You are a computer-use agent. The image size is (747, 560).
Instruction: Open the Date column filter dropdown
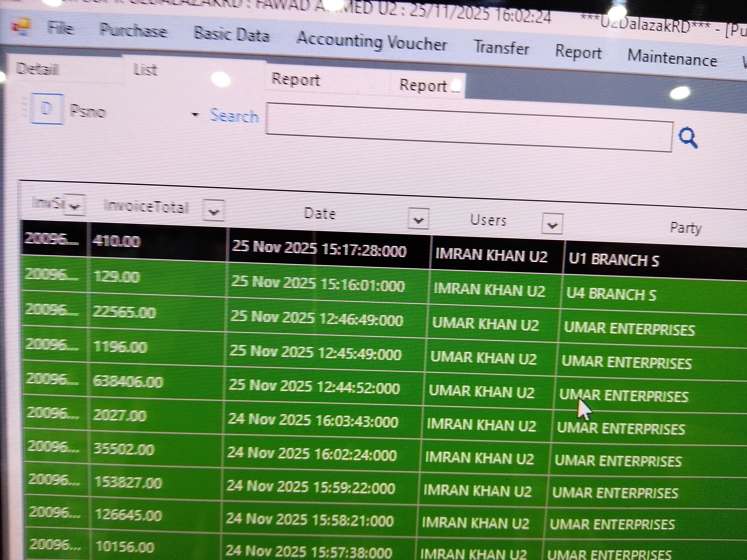point(418,220)
